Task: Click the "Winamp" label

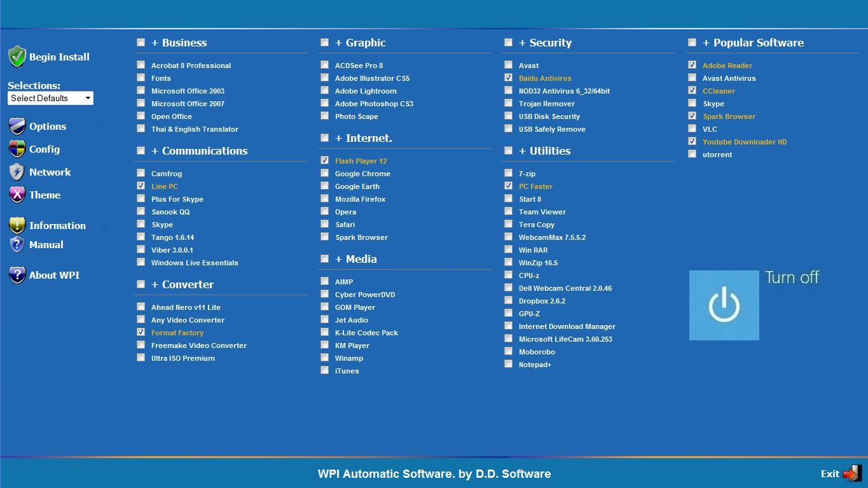Action: pos(349,358)
